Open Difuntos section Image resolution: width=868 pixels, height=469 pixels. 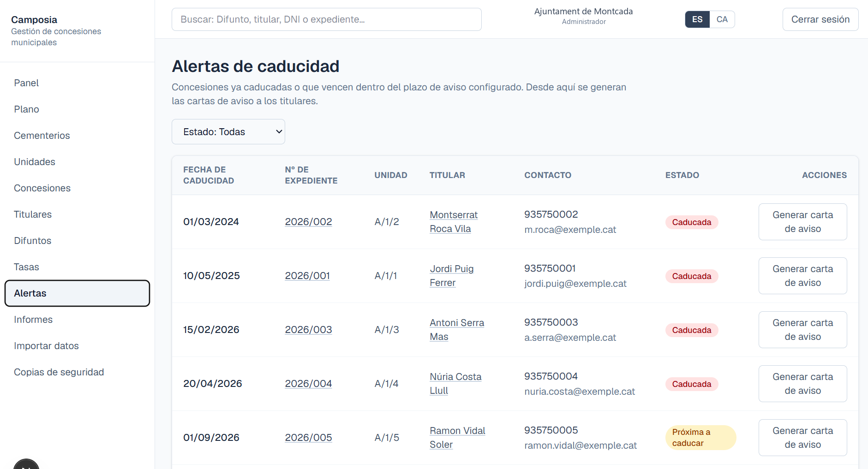pos(77,241)
